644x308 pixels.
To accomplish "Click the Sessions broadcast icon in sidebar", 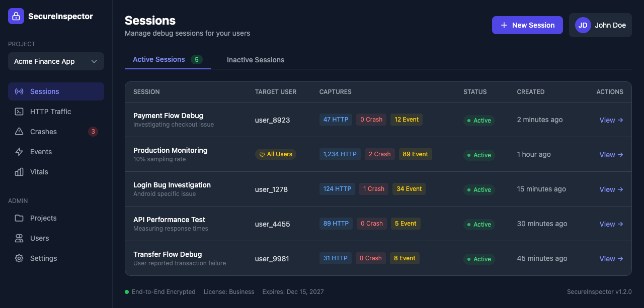I will pos(19,91).
